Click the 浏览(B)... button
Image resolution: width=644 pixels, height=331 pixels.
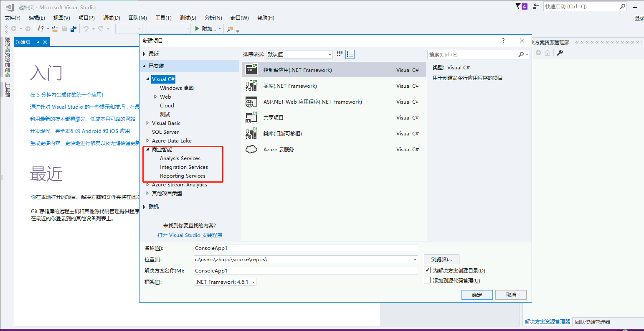(x=441, y=259)
